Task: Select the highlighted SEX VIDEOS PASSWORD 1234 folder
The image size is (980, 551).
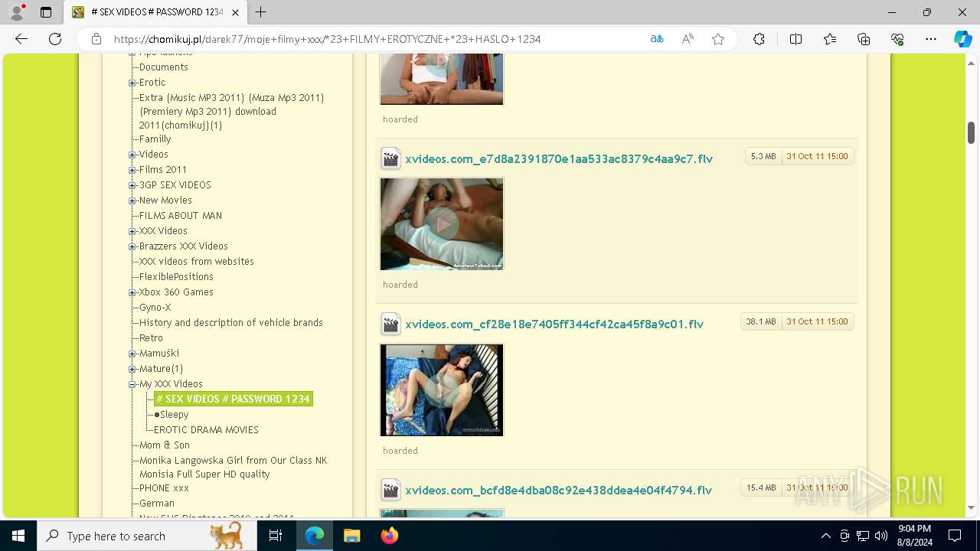Action: pyautogui.click(x=234, y=399)
